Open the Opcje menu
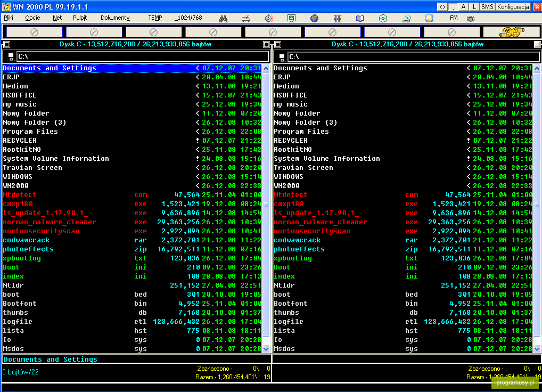The height and width of the screenshot is (392, 542). coord(32,18)
